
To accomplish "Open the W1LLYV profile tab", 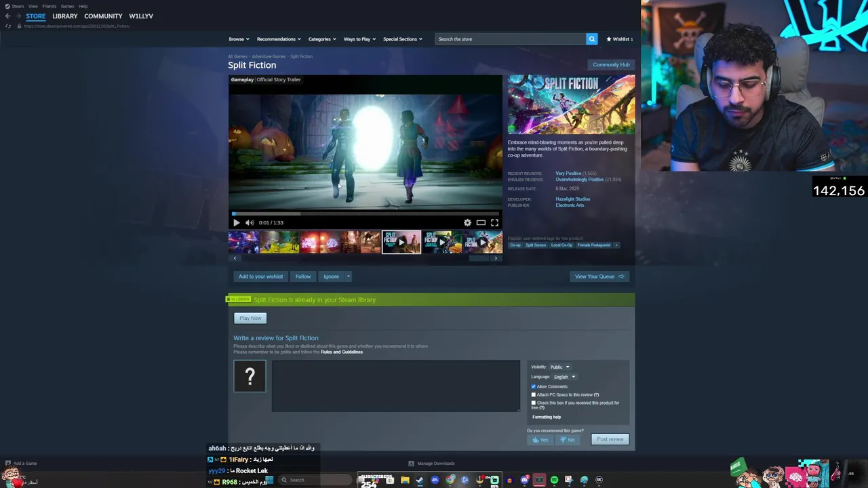I will pyautogui.click(x=141, y=16).
